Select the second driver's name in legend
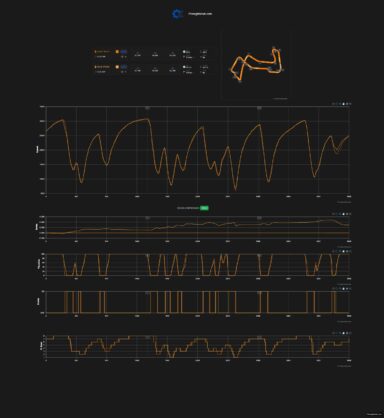Image resolution: width=384 pixels, height=418 pixels. 103,67
